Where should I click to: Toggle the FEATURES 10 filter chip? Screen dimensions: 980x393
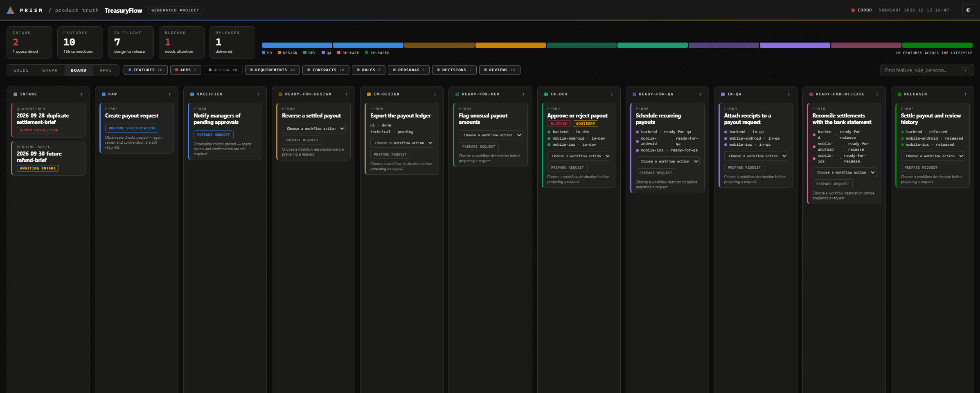click(146, 70)
